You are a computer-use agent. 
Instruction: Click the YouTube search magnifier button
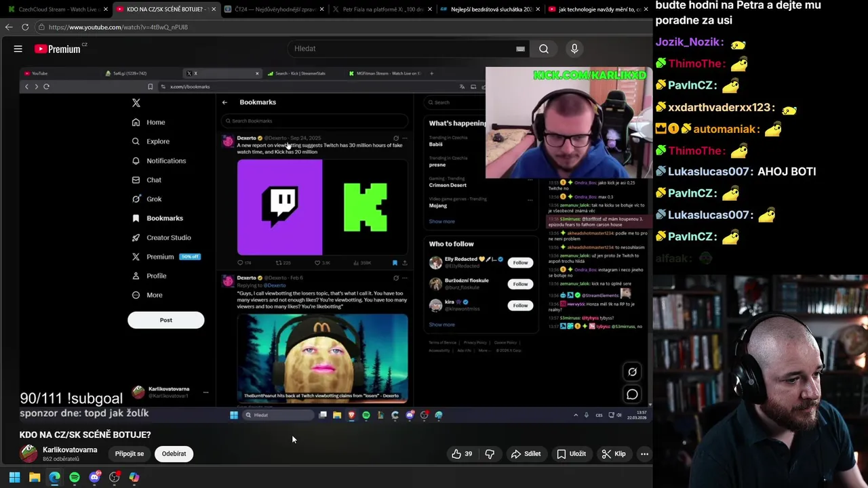coord(544,49)
